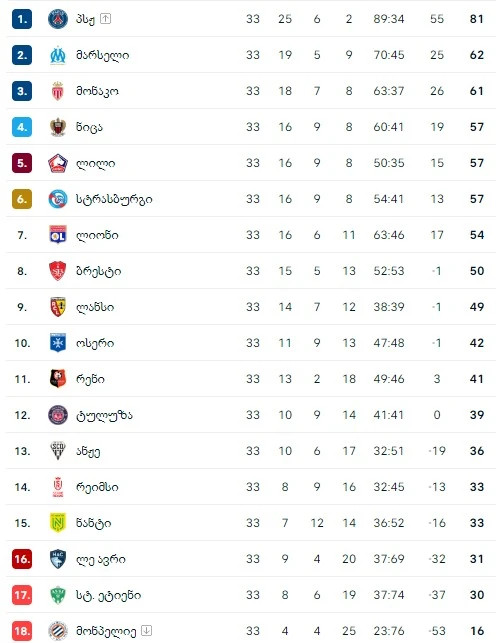Click the Rennes team badge
The width and height of the screenshot is (496, 643).
click(58, 379)
